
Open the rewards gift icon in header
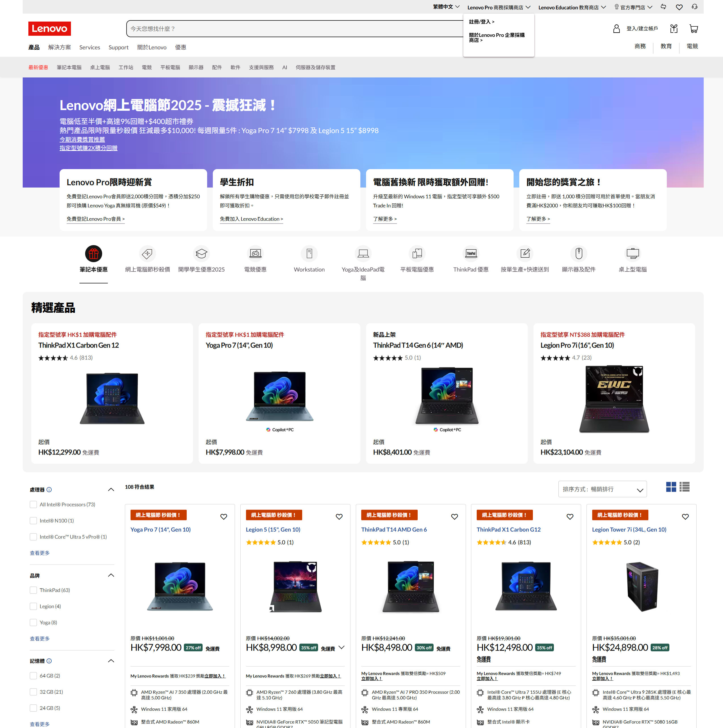tap(674, 29)
